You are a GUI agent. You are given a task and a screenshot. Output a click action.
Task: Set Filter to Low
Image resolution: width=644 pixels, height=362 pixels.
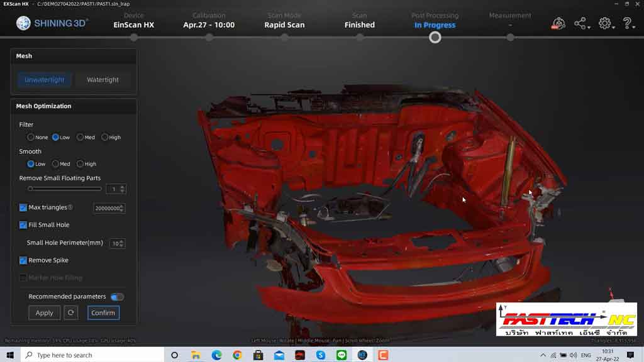[x=55, y=137]
